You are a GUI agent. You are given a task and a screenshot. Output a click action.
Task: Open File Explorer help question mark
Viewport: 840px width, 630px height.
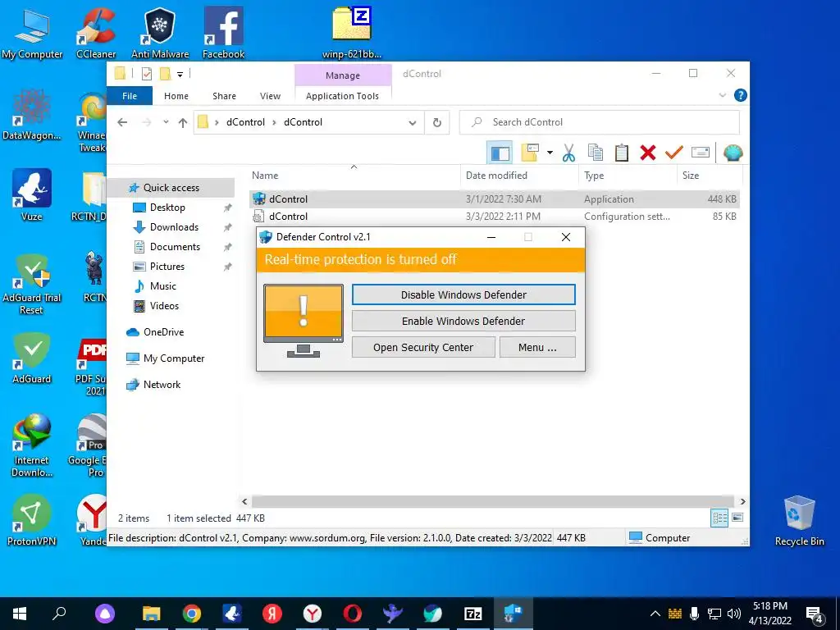coord(741,95)
